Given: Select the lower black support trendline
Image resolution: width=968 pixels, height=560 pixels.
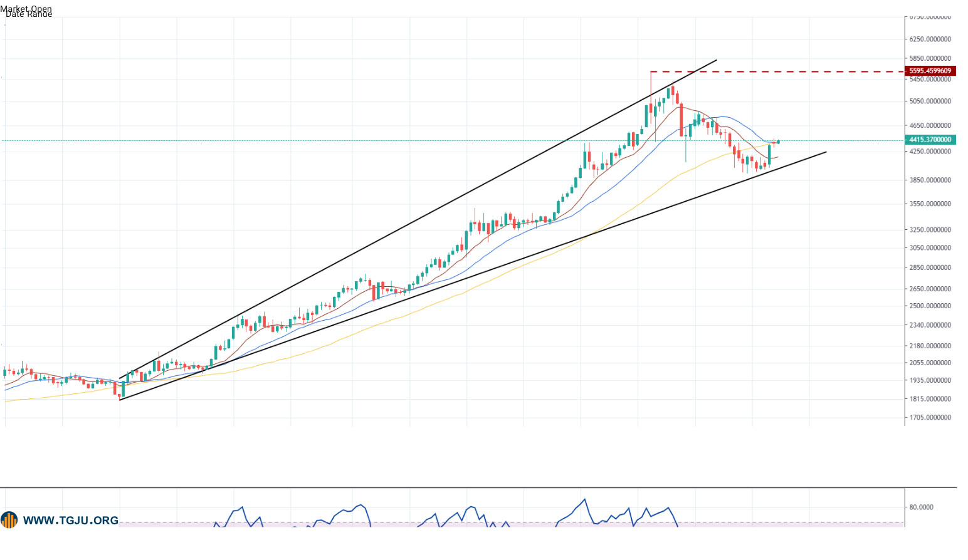Looking at the screenshot, I should coord(473,276).
